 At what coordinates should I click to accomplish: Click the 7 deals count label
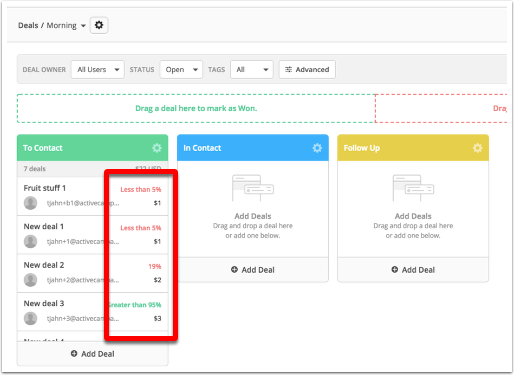click(x=34, y=169)
